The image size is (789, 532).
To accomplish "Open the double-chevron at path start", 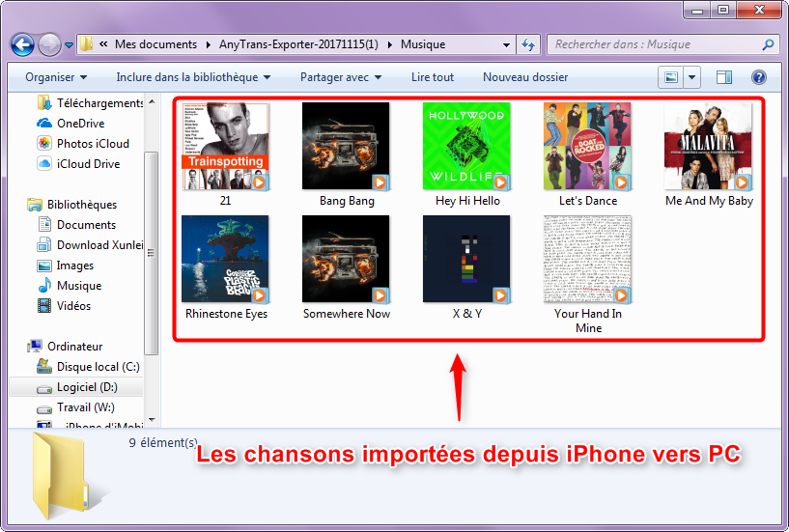I will (x=103, y=44).
